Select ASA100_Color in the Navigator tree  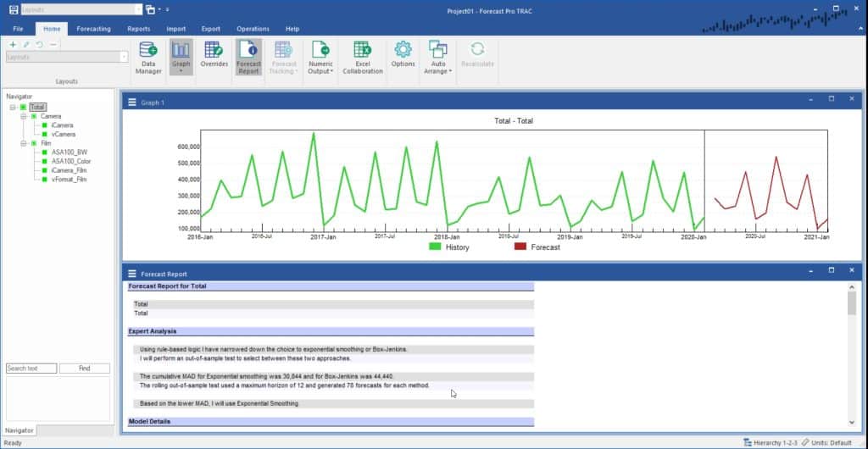point(71,161)
